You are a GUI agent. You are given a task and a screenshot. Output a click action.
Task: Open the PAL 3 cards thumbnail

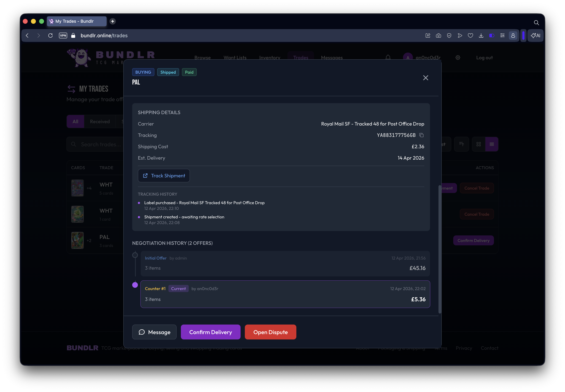(77, 240)
